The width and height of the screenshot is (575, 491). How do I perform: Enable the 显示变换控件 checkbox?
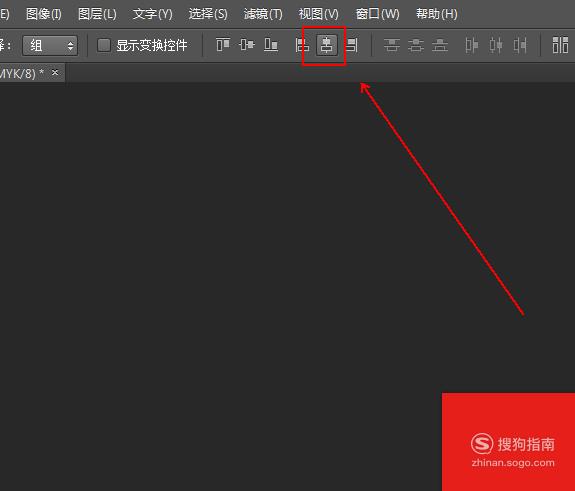(x=104, y=45)
